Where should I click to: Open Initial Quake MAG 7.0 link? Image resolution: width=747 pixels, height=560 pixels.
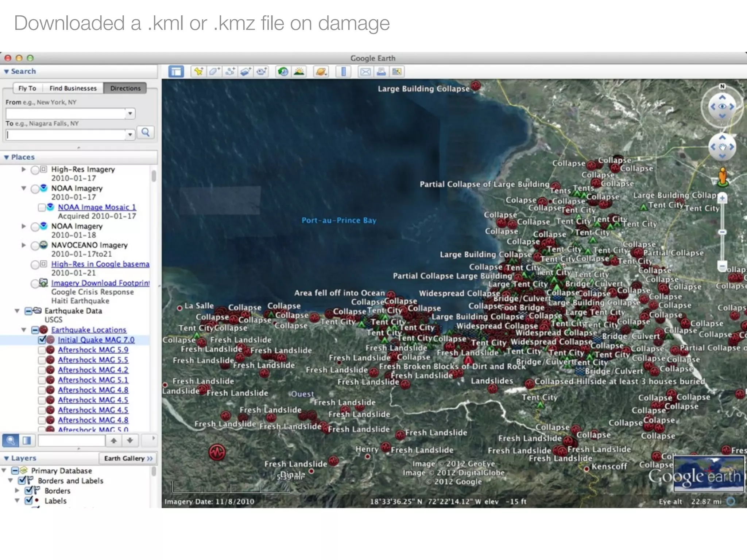(x=96, y=340)
